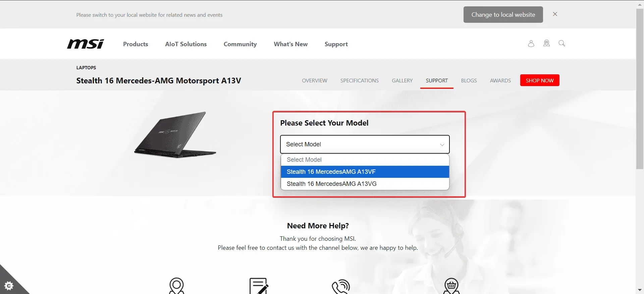Click the LAPTOPS breadcrumb label
The height and width of the screenshot is (294, 644).
[x=86, y=68]
